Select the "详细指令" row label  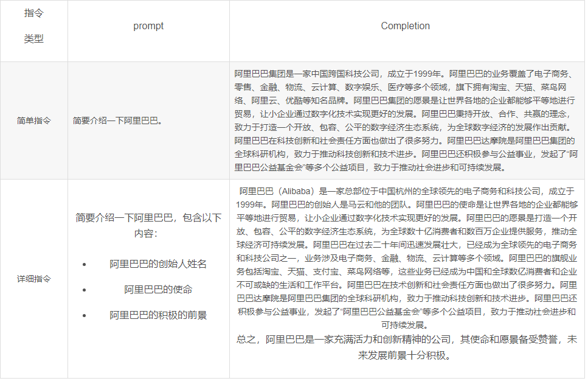(x=34, y=279)
